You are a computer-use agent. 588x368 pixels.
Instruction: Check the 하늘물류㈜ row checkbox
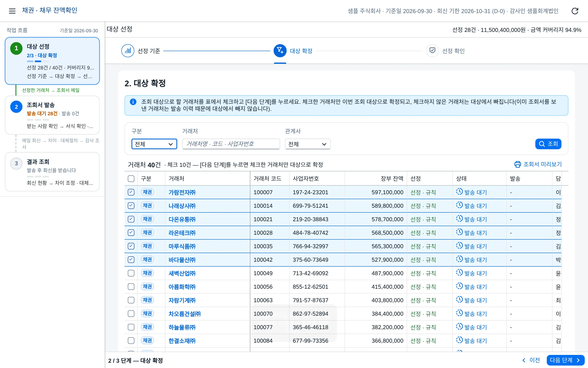click(x=131, y=327)
